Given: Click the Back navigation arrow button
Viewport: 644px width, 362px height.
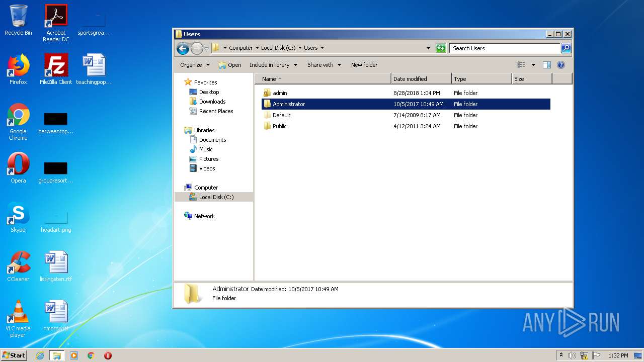Looking at the screenshot, I should click(x=183, y=48).
